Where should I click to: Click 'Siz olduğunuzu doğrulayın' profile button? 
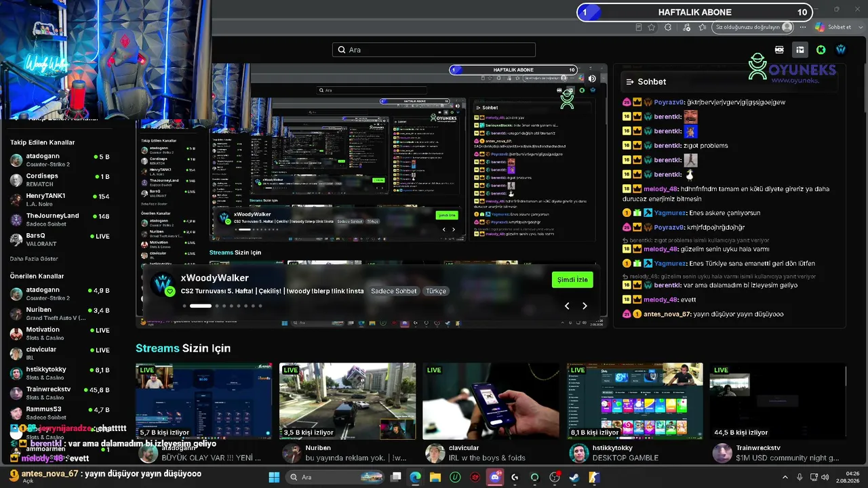click(754, 27)
